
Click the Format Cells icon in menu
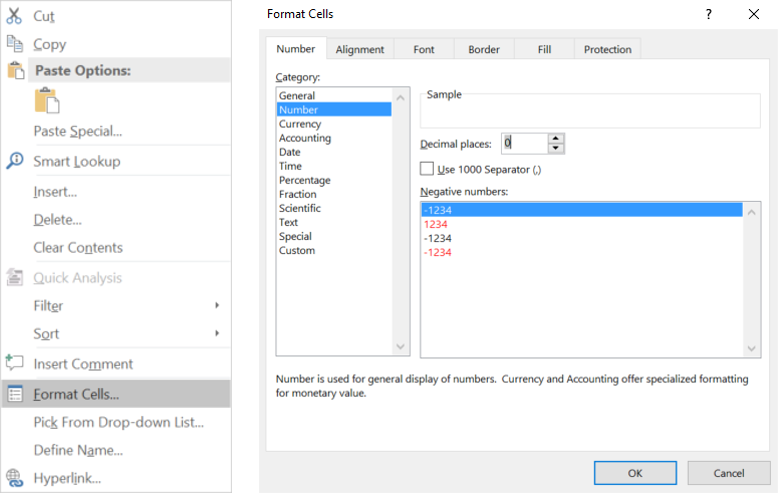click(15, 394)
